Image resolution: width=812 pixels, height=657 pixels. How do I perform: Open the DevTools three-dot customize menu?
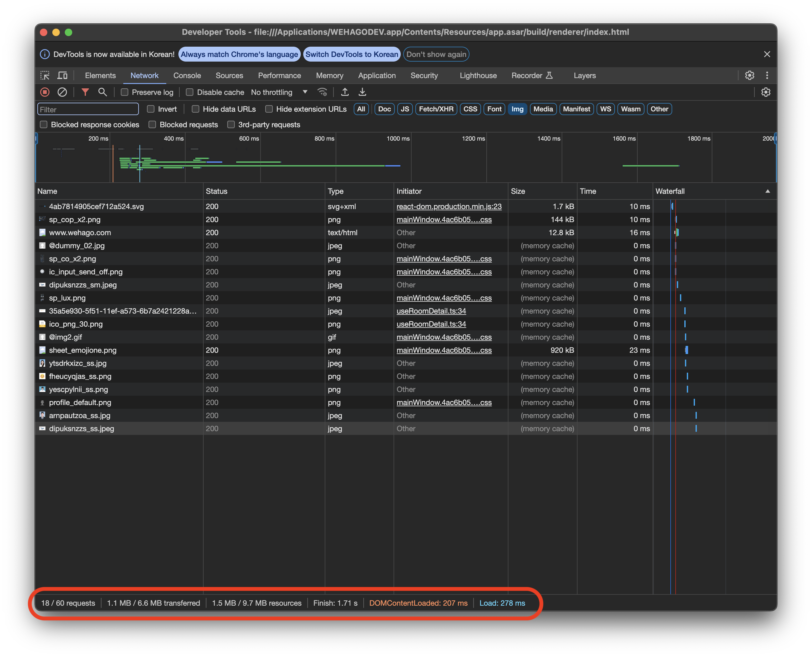[767, 75]
